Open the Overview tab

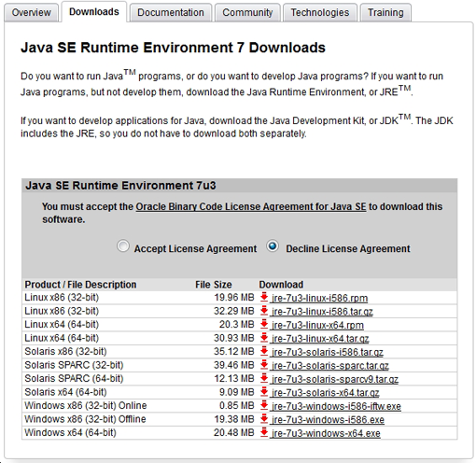click(x=31, y=12)
